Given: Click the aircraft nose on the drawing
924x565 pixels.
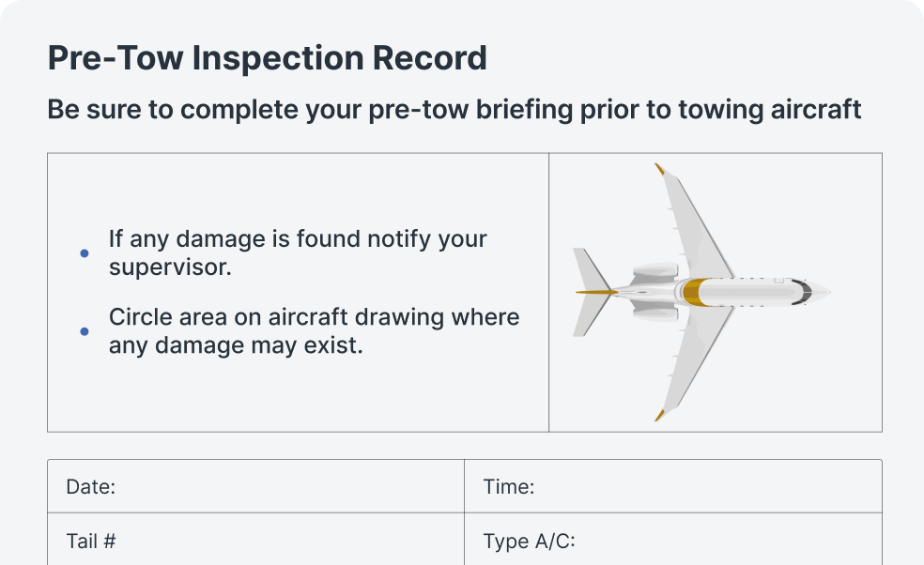Looking at the screenshot, I should (821, 292).
